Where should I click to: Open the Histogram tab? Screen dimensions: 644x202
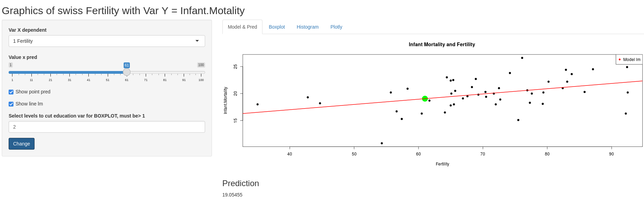pyautogui.click(x=307, y=27)
